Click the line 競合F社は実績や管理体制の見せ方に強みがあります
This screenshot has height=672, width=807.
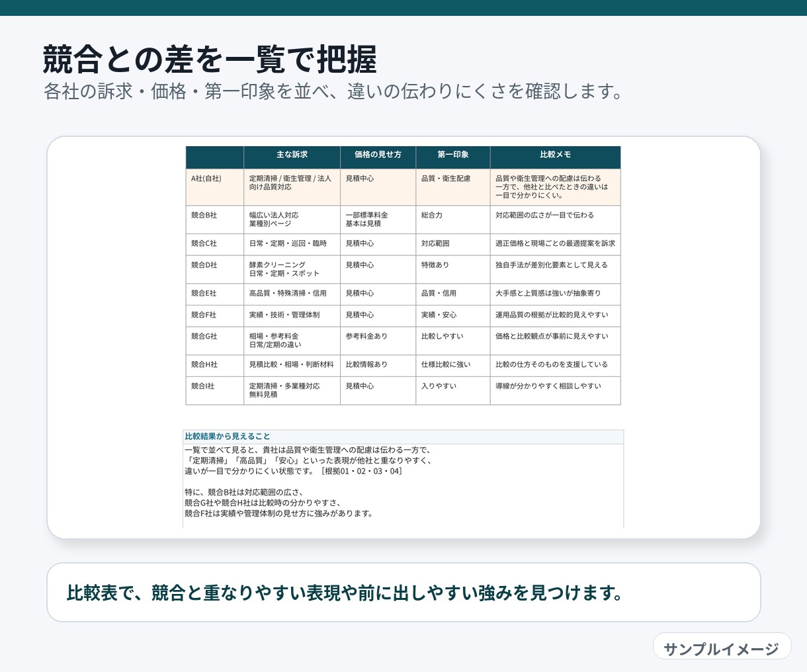(x=278, y=513)
